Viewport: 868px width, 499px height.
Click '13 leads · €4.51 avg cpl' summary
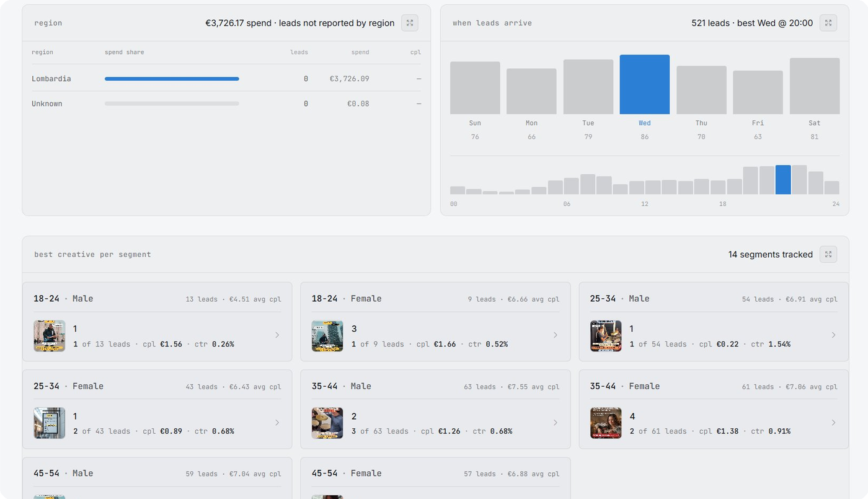[x=234, y=299]
